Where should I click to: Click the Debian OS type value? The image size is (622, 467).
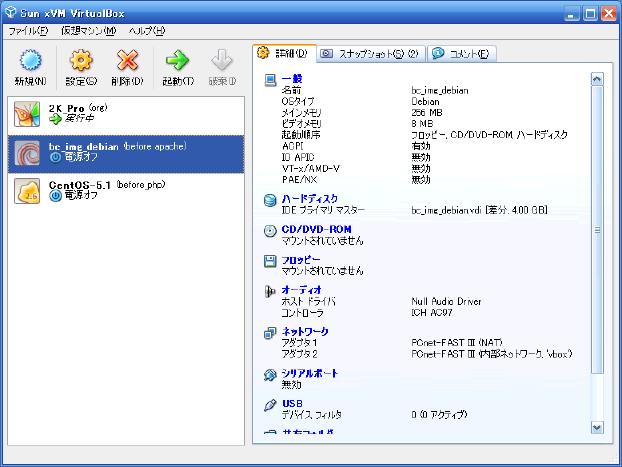coord(425,102)
